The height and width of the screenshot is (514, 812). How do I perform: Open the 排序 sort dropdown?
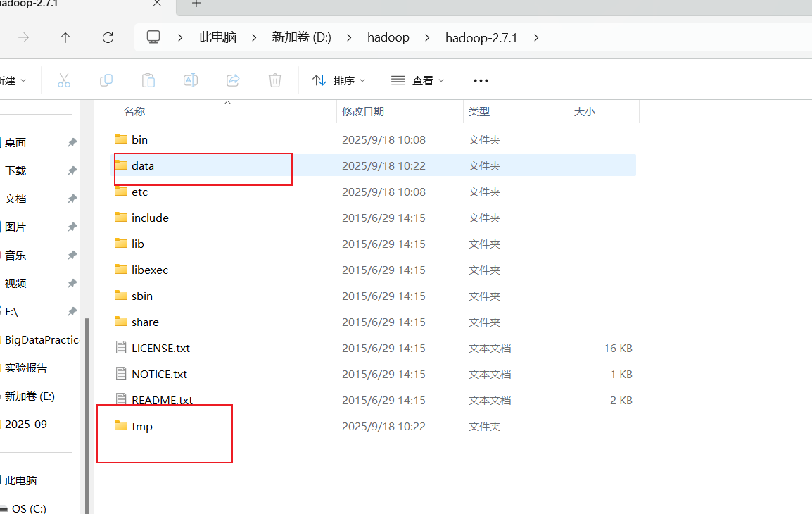click(338, 80)
